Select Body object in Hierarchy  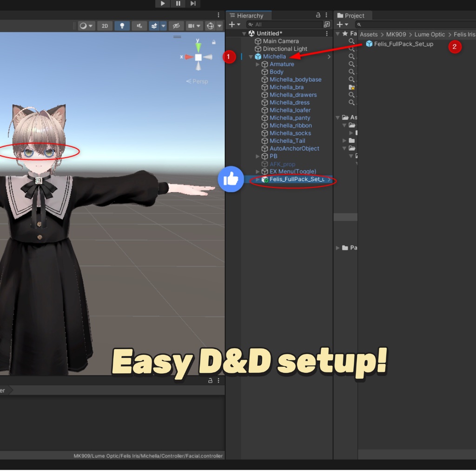(x=276, y=72)
